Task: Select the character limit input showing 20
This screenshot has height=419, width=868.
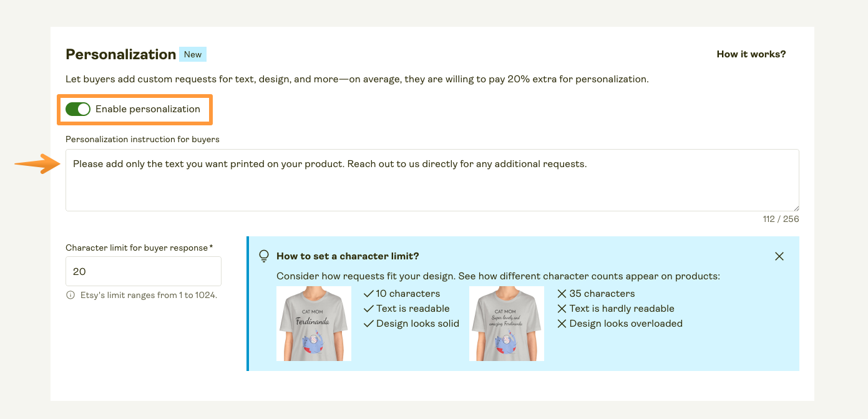Action: pos(143,271)
